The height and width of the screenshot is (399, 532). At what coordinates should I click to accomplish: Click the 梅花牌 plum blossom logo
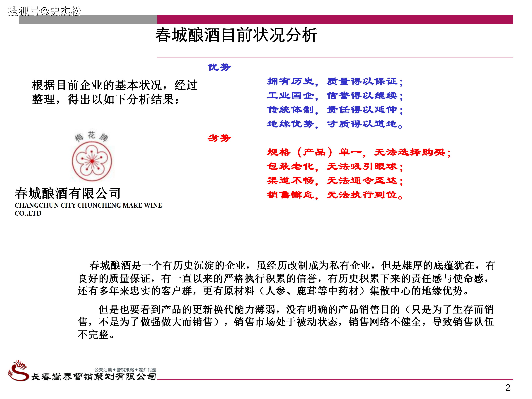coord(92,156)
